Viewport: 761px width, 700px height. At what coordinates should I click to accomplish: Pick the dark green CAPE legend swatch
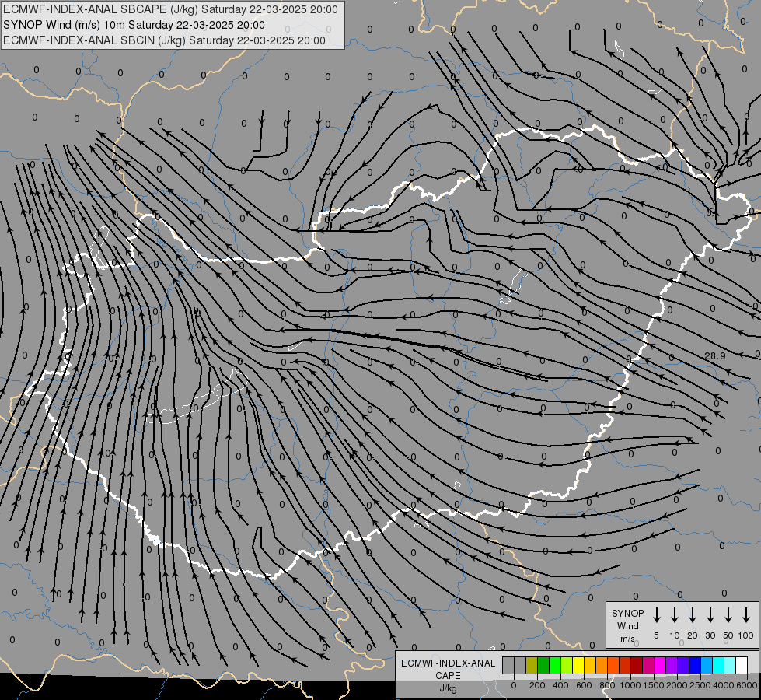543,665
